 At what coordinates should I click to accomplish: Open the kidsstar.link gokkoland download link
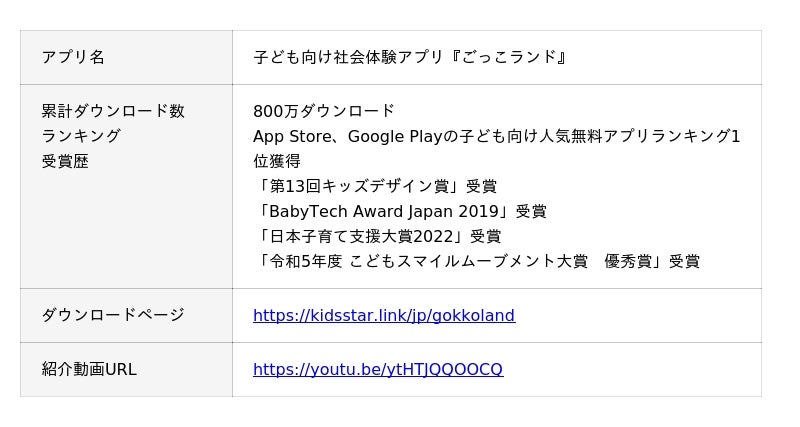(x=384, y=316)
